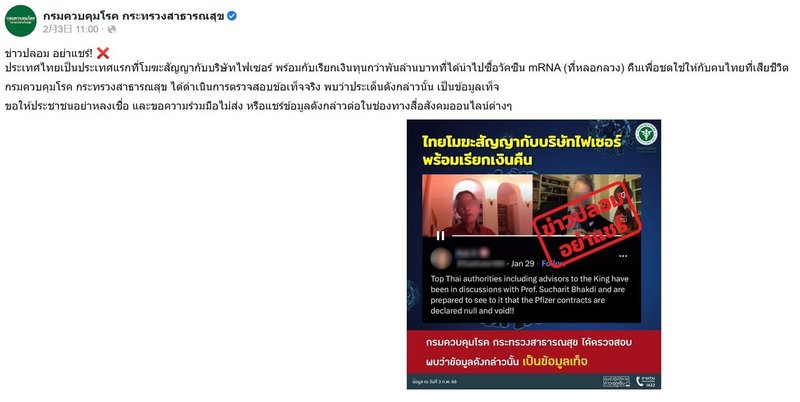Click the page name กรมควบคุมโรค กระทรวงสาธารณสุข

point(133,16)
